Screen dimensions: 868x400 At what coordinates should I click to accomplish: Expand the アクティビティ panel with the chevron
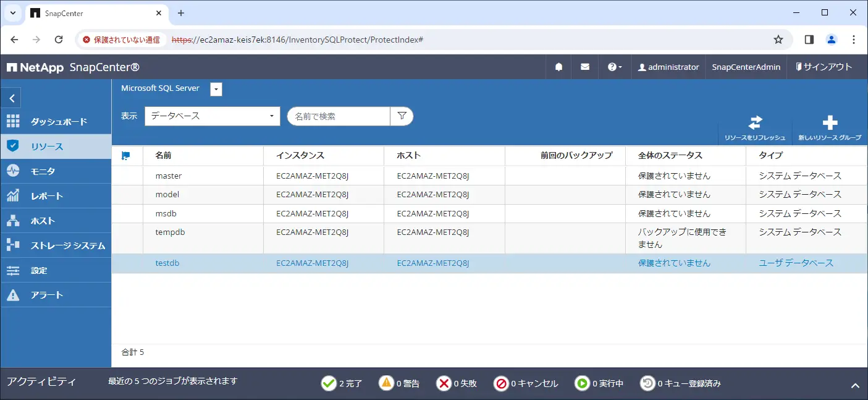tap(855, 386)
